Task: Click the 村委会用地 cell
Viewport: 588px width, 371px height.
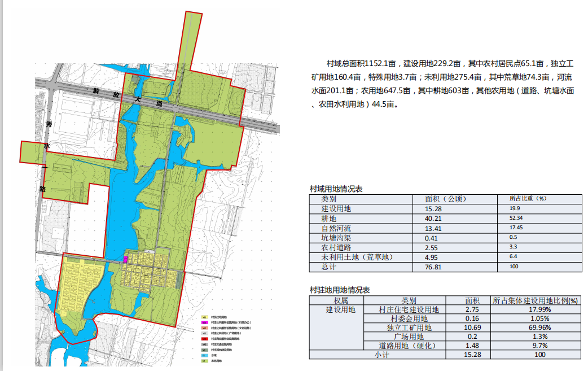Action: pyautogui.click(x=409, y=319)
